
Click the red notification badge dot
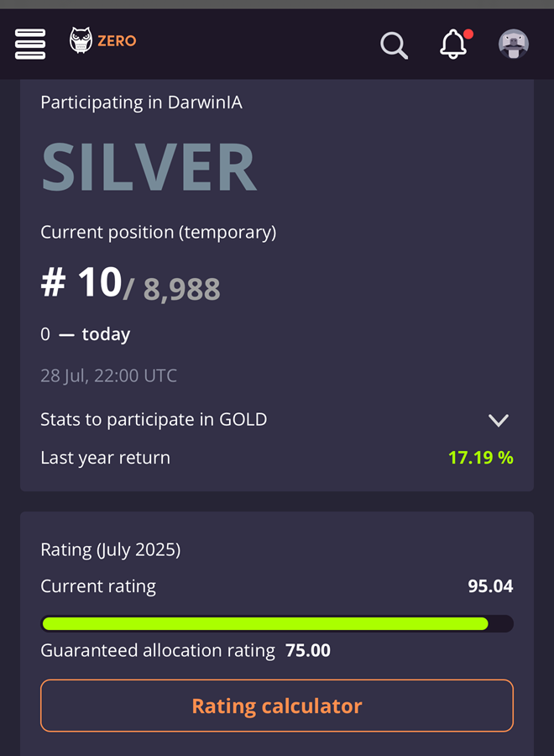click(468, 34)
